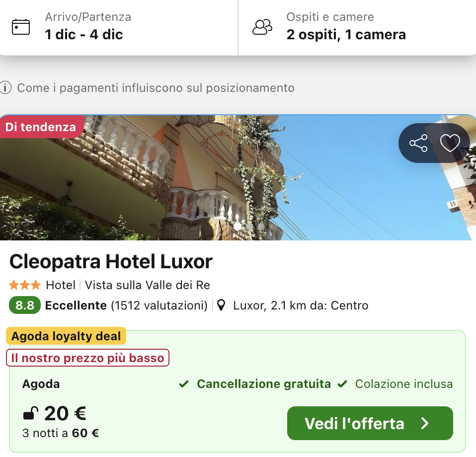
Task: Click the Colazione inclusa checkmark
Action: tap(342, 384)
